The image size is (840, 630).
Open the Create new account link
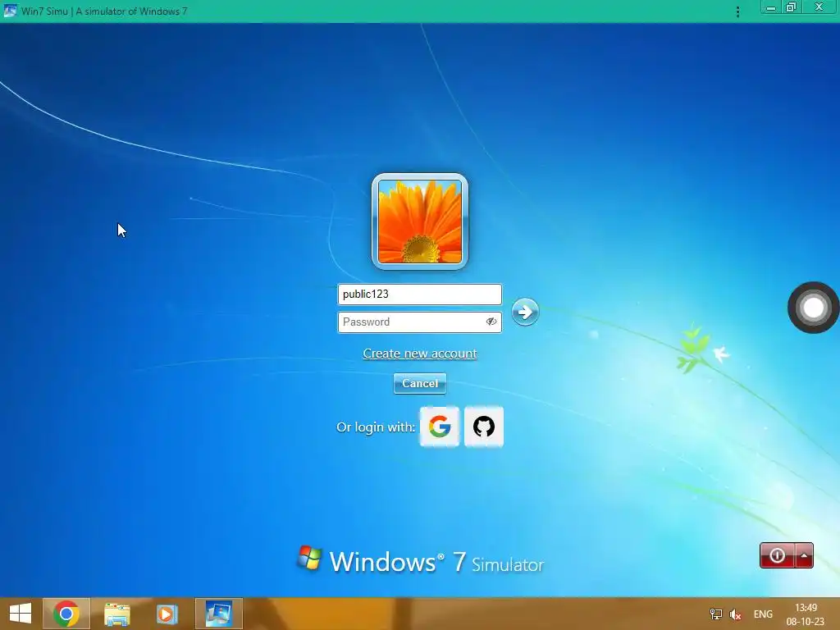[419, 354]
